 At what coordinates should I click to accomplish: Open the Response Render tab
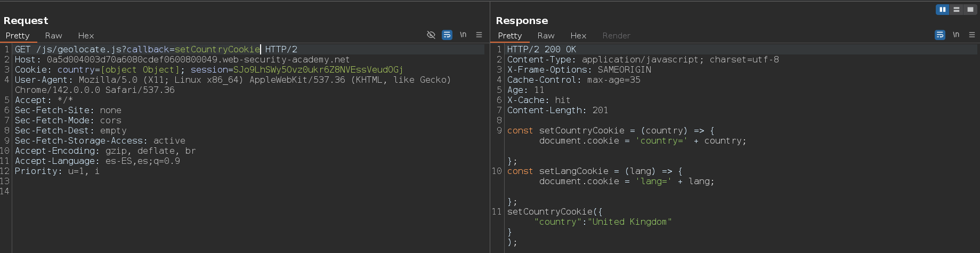616,36
